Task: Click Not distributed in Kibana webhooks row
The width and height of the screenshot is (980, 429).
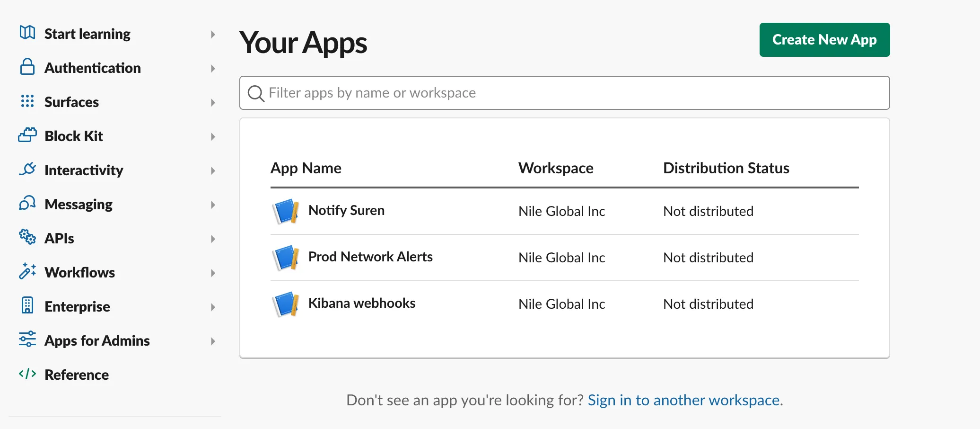Action: click(x=708, y=304)
